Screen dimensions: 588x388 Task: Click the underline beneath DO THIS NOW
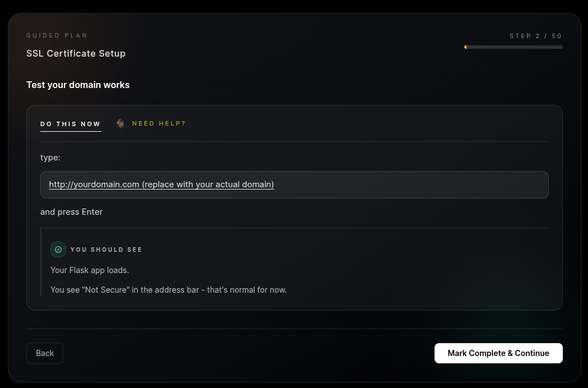71,132
